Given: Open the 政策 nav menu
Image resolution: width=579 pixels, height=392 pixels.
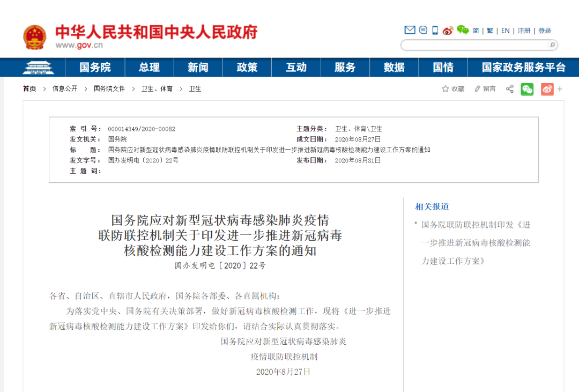Looking at the screenshot, I should tap(247, 67).
